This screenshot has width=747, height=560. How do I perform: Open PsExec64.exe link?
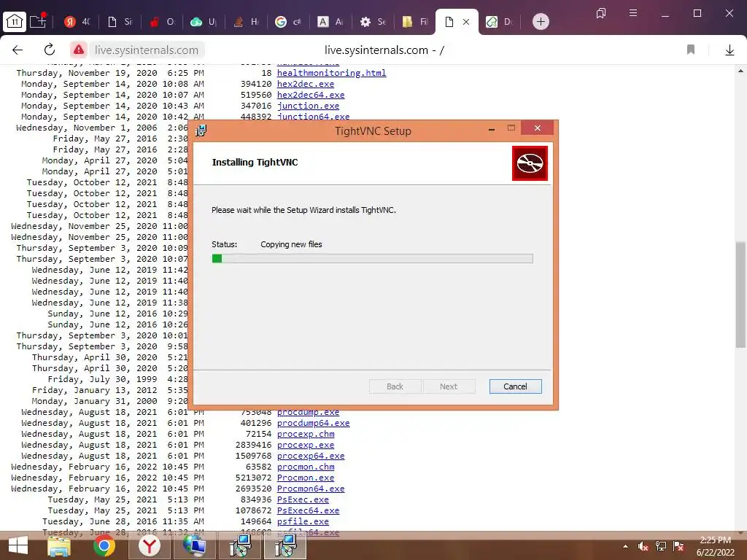[x=309, y=510]
